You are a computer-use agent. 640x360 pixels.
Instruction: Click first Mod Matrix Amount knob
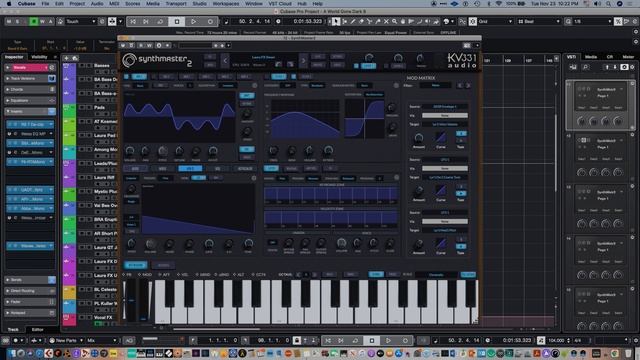[419, 138]
